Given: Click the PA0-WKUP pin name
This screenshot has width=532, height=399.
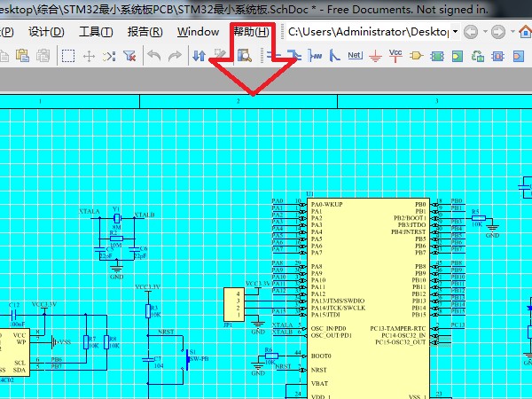Looking at the screenshot, I should coord(326,204).
